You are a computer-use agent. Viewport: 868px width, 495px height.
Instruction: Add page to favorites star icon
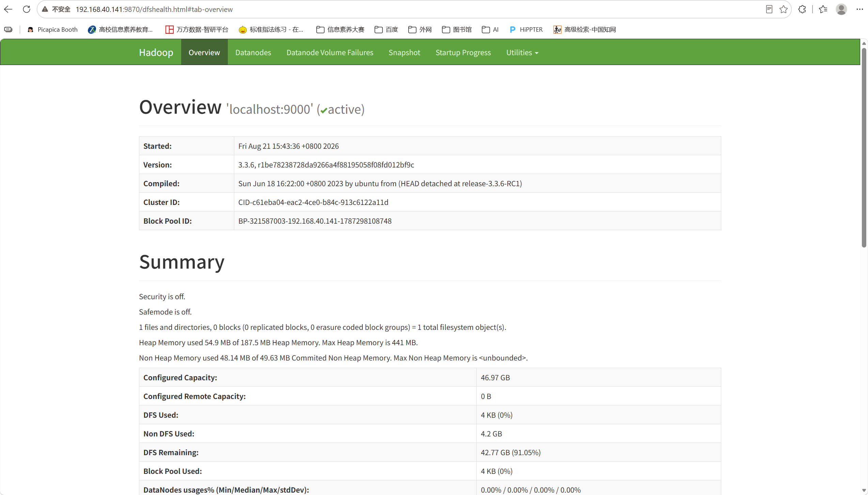[x=783, y=9]
